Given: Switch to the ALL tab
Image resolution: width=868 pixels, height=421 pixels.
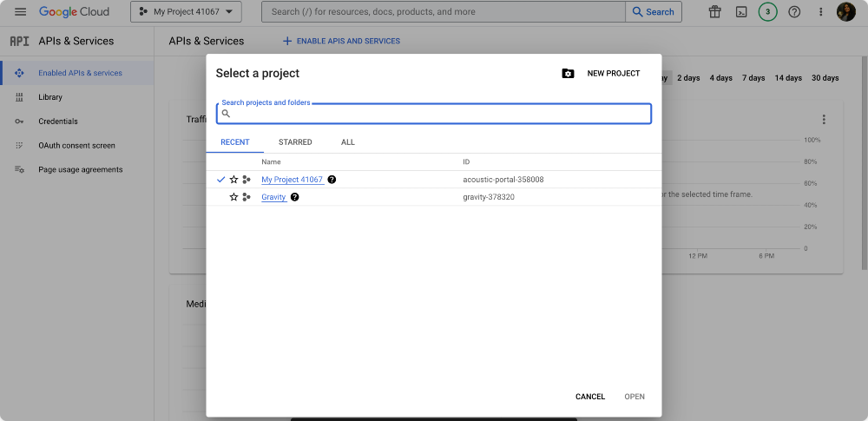Looking at the screenshot, I should (x=348, y=142).
